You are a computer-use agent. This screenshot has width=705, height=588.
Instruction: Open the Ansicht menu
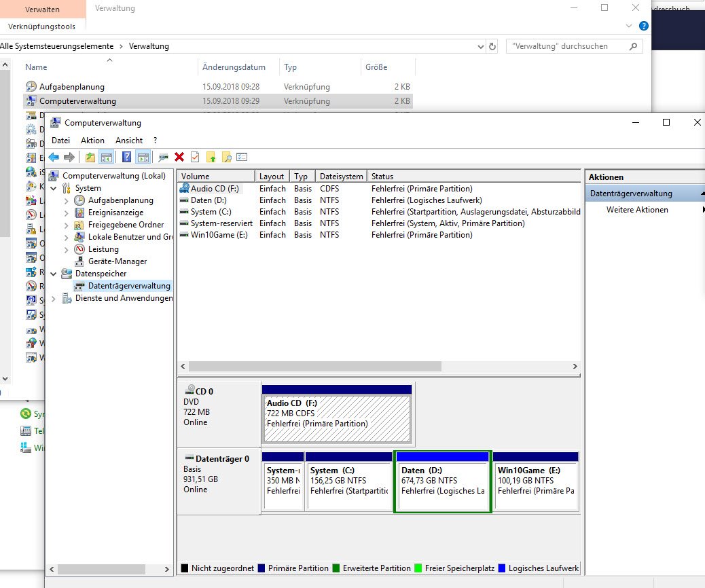(x=129, y=140)
